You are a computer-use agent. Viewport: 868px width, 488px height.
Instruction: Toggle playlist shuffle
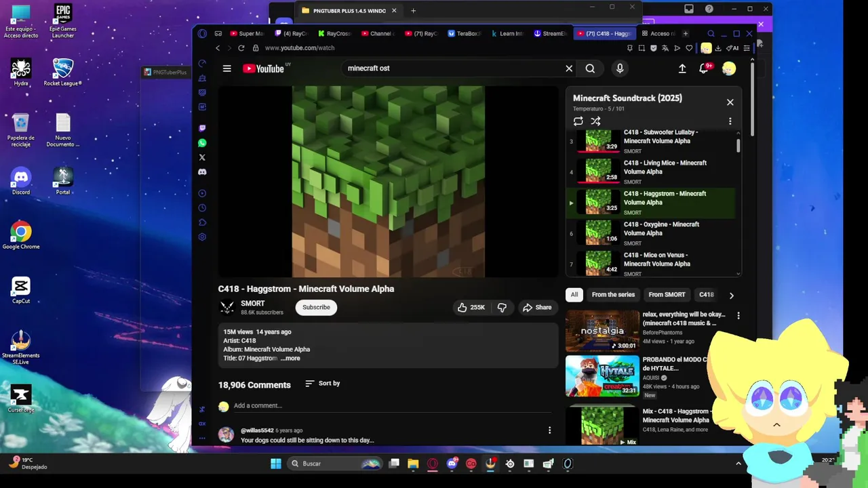(x=595, y=121)
